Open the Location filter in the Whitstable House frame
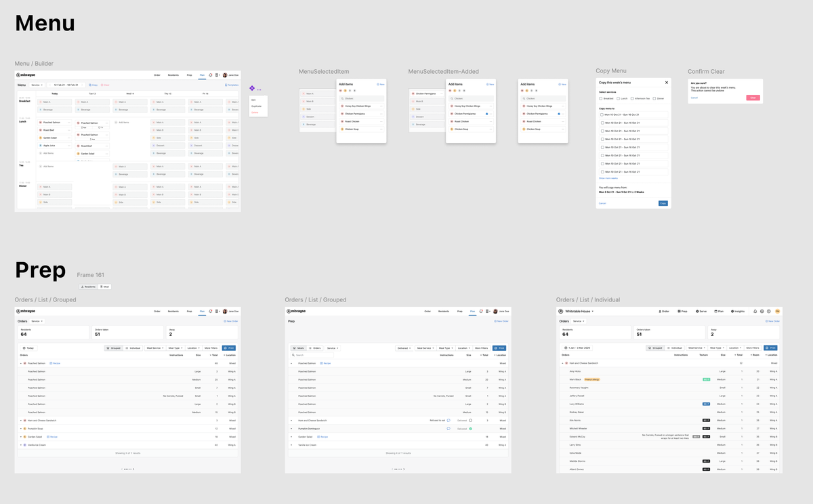This screenshot has height=504, width=813. [734, 348]
